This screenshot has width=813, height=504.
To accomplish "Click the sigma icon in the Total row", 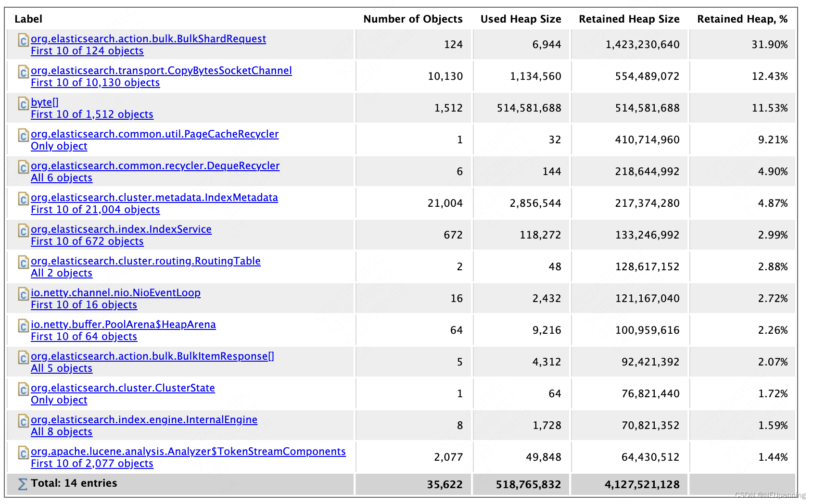I will pyautogui.click(x=22, y=484).
